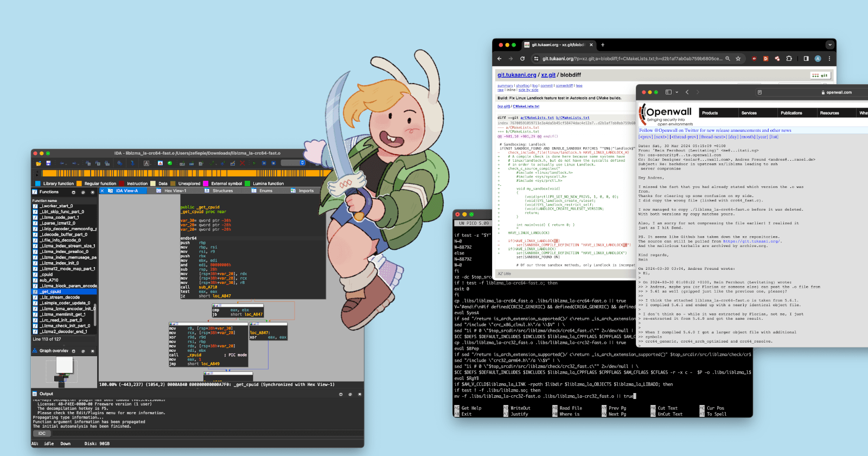The height and width of the screenshot is (456, 868).
Task: Bookmark this page with the star icon
Action: pos(738,59)
